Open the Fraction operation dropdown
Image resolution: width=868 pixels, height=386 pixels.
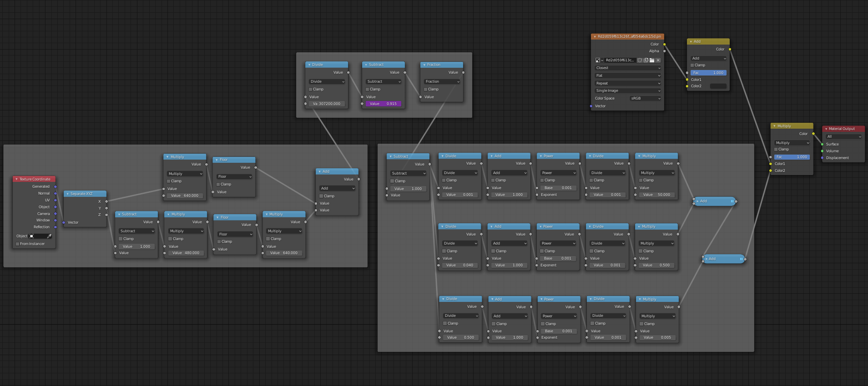[x=442, y=81]
